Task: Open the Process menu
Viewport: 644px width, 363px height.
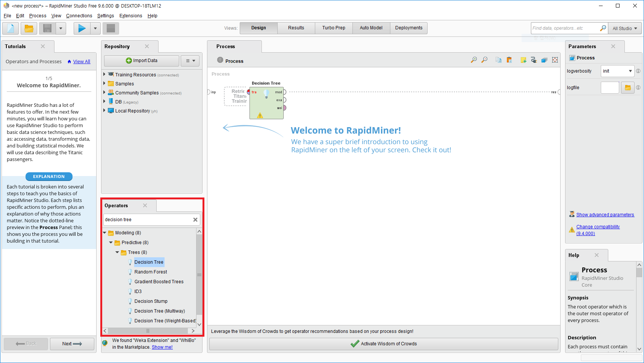Action: (38, 16)
